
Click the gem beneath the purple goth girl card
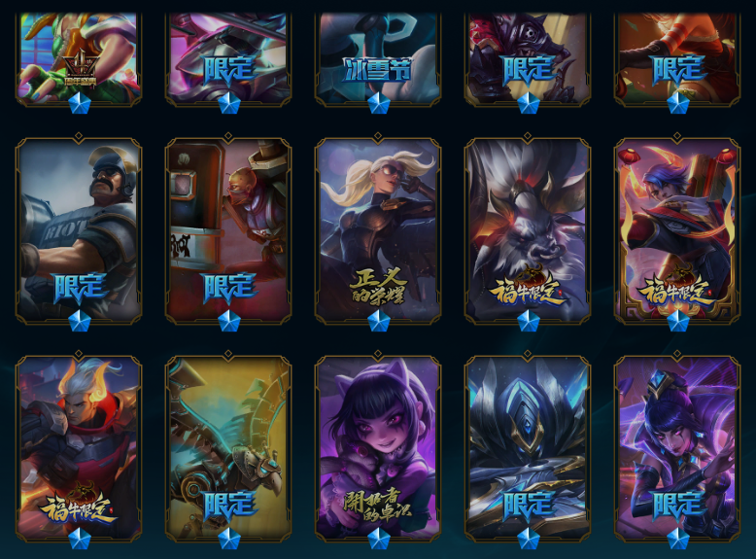(x=378, y=539)
